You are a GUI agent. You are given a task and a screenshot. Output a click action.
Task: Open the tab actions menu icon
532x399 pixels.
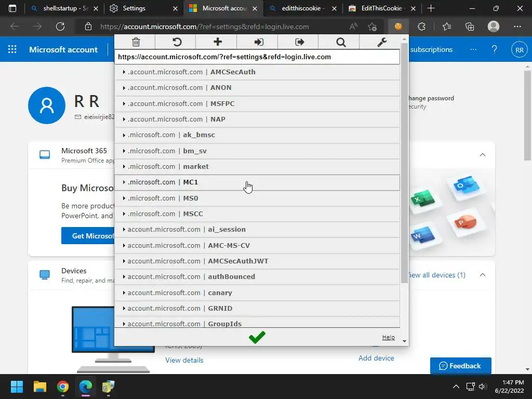(12, 8)
